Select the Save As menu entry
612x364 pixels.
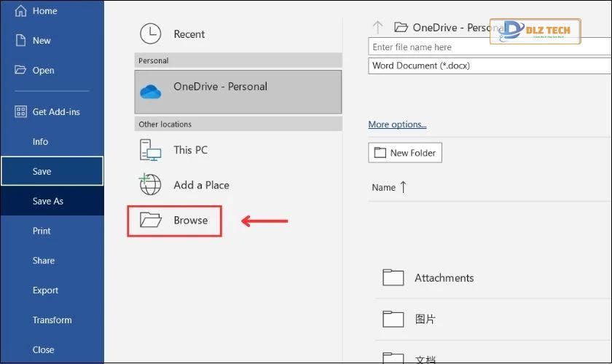[x=52, y=201]
